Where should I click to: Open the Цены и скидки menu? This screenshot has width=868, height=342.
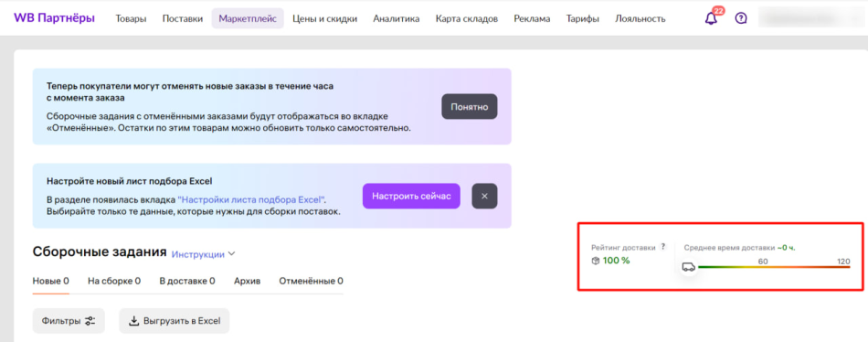(325, 18)
